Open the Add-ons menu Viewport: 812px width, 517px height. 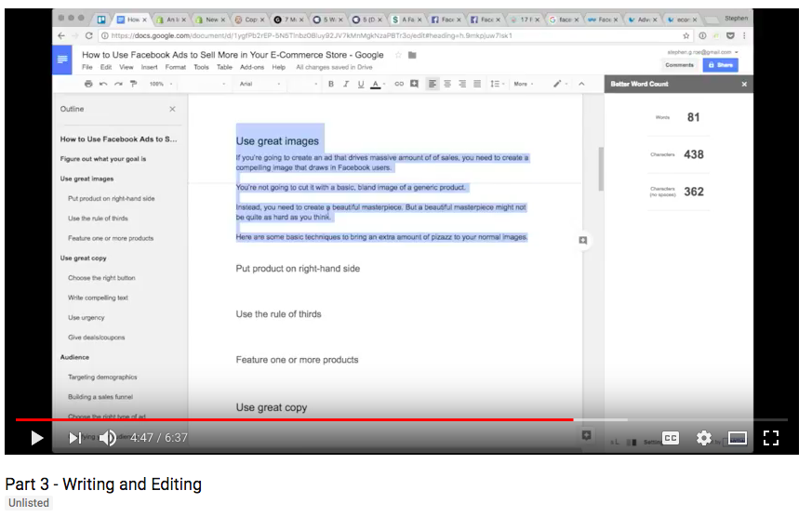tap(252, 67)
